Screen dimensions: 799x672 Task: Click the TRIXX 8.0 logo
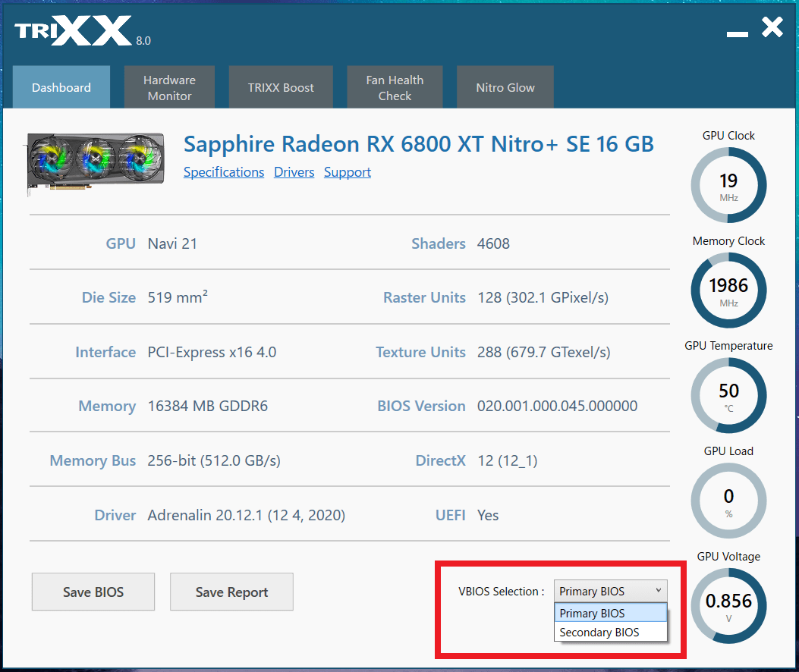pyautogui.click(x=83, y=30)
